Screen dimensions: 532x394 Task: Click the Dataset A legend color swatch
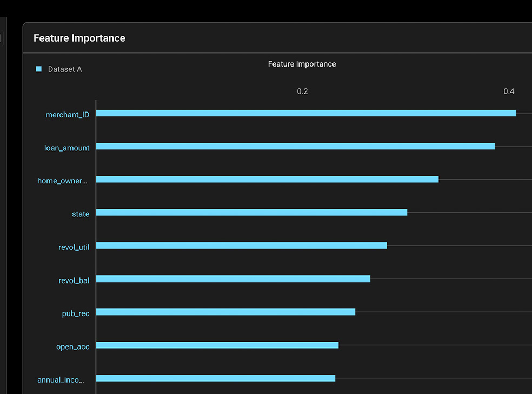tap(38, 69)
